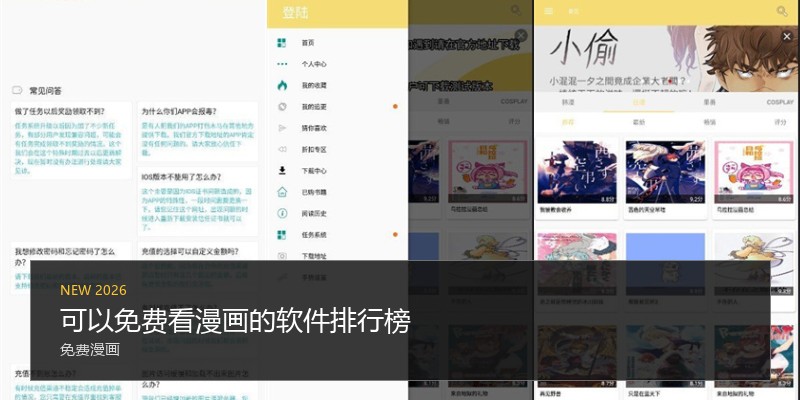Screen dimensions: 800x400
Task: Open 阅读历史 info-circle icon in drawer
Action: (282, 213)
